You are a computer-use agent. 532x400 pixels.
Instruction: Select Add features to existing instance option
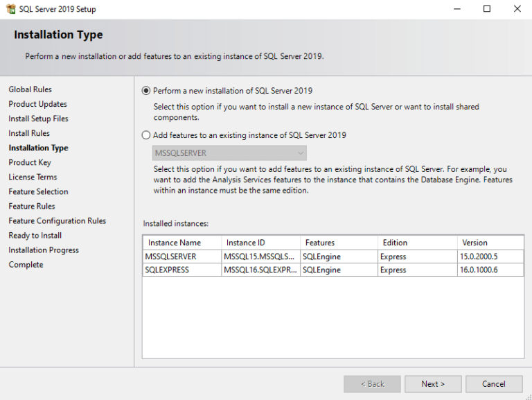146,135
